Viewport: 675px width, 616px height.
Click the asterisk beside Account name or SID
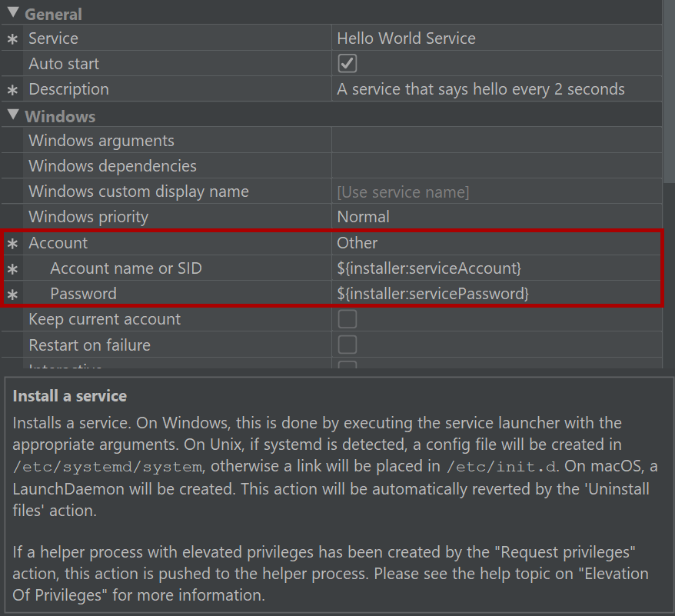[12, 269]
